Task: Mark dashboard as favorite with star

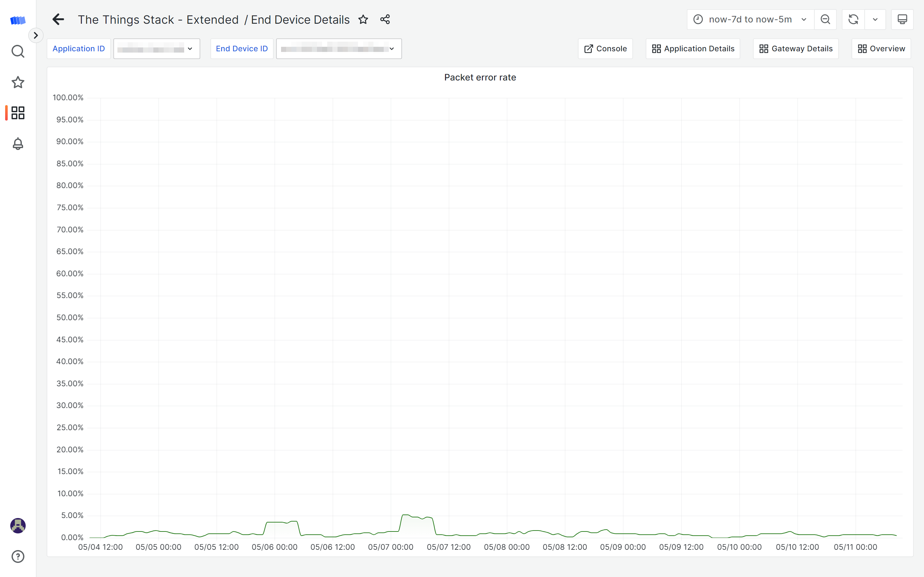Action: point(363,20)
